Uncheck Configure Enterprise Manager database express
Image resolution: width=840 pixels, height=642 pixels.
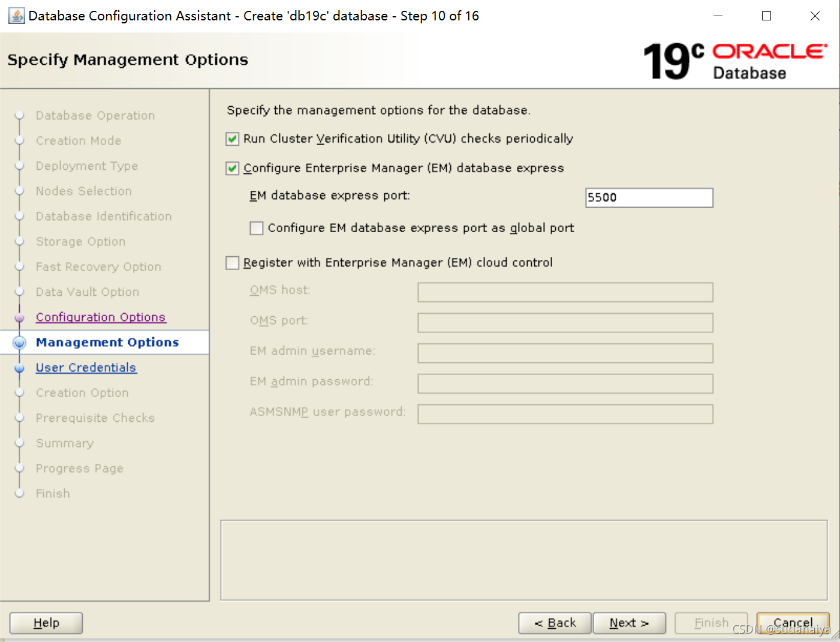click(233, 169)
